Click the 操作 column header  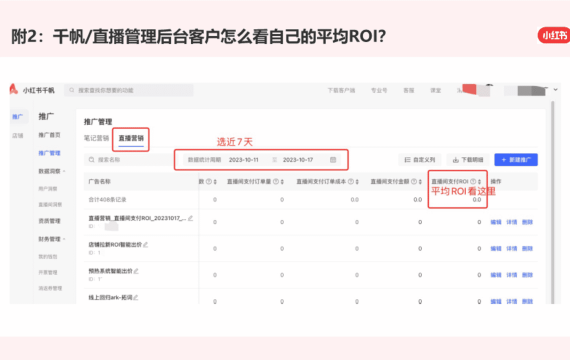tap(496, 181)
